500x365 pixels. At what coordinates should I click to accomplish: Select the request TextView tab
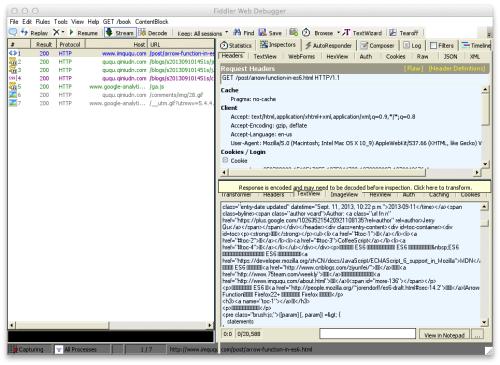click(x=265, y=57)
